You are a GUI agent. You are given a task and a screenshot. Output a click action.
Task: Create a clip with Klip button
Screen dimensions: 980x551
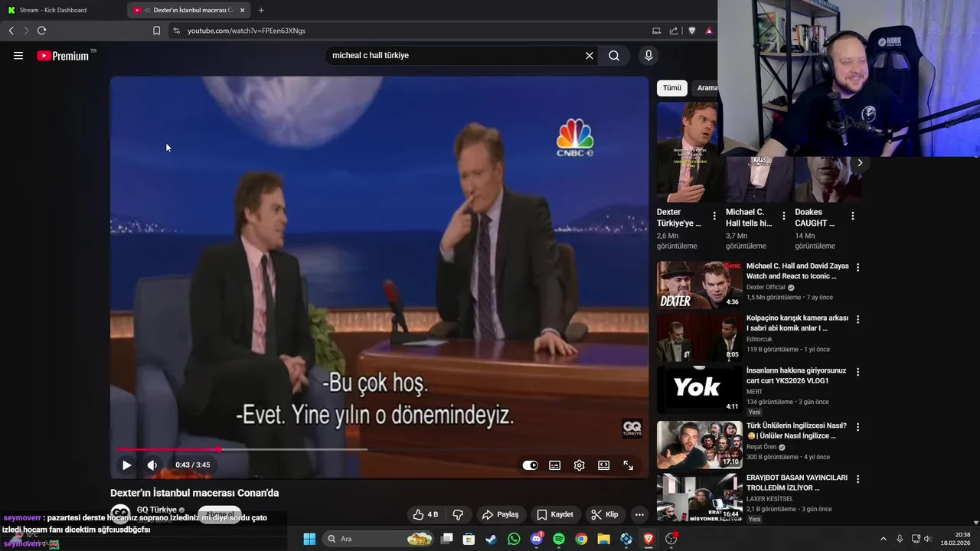[605, 514]
